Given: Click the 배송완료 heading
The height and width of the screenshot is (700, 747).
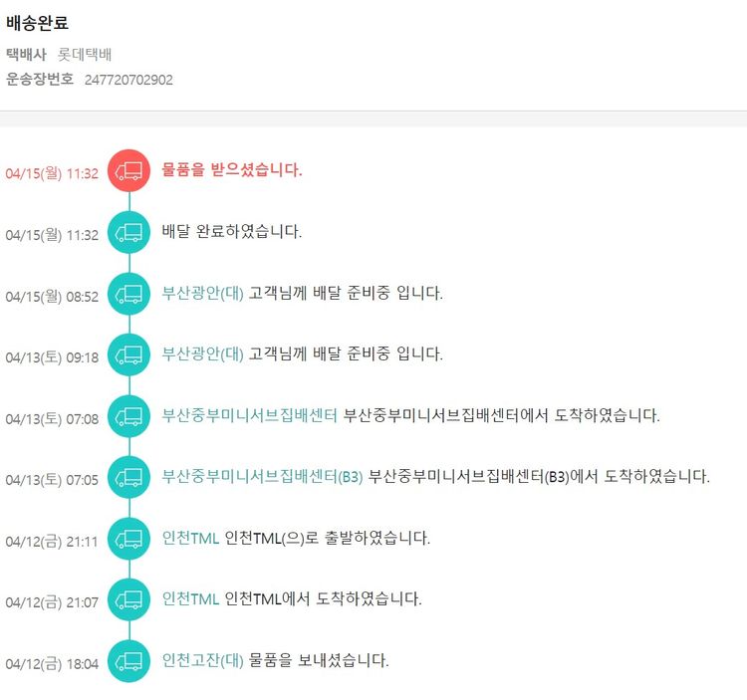Looking at the screenshot, I should click(x=37, y=23).
